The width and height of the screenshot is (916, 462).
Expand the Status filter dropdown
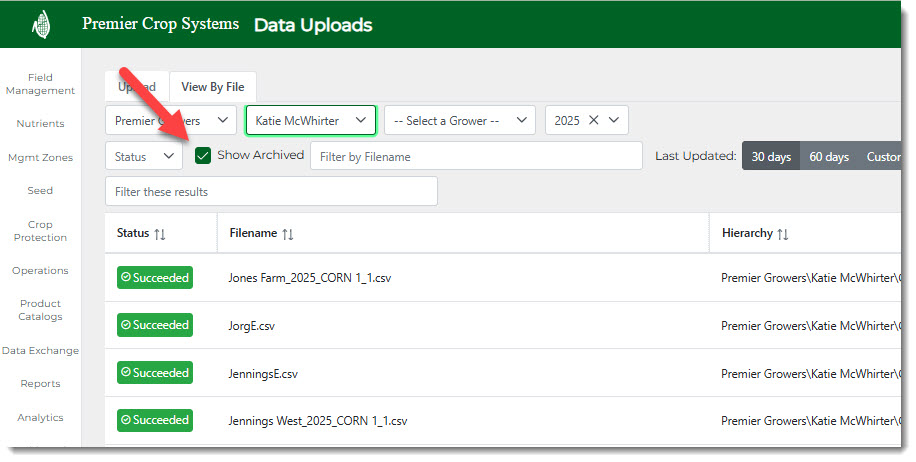pyautogui.click(x=144, y=156)
